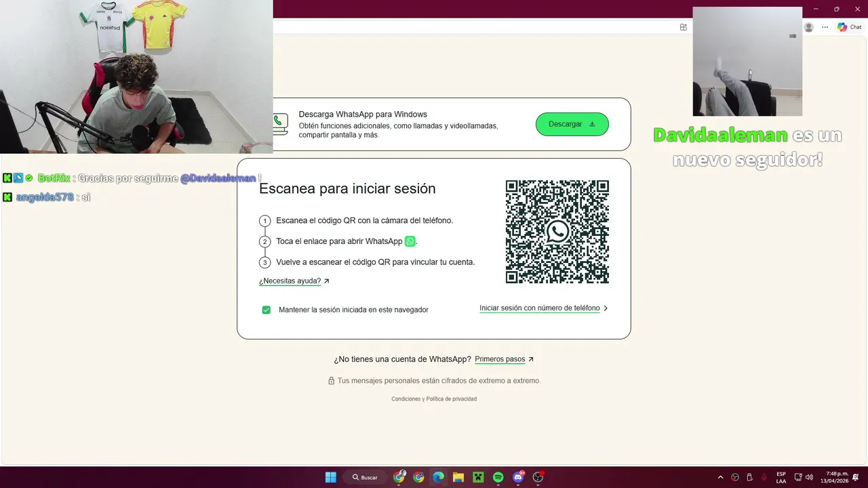Screen dimensions: 868x488
Task: Click the chevron next to 'Iniciar sesión con número'
Action: point(606,308)
